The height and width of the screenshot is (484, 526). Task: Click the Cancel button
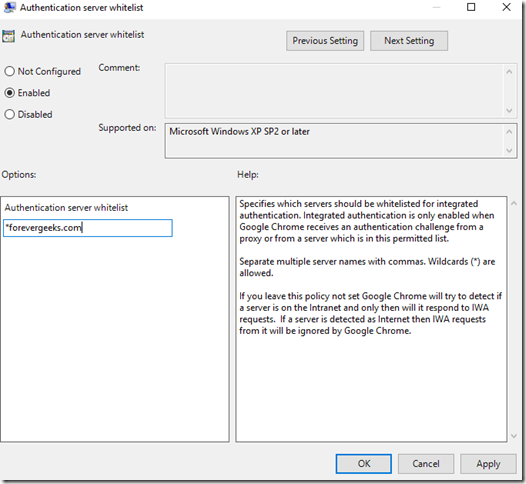click(x=426, y=464)
